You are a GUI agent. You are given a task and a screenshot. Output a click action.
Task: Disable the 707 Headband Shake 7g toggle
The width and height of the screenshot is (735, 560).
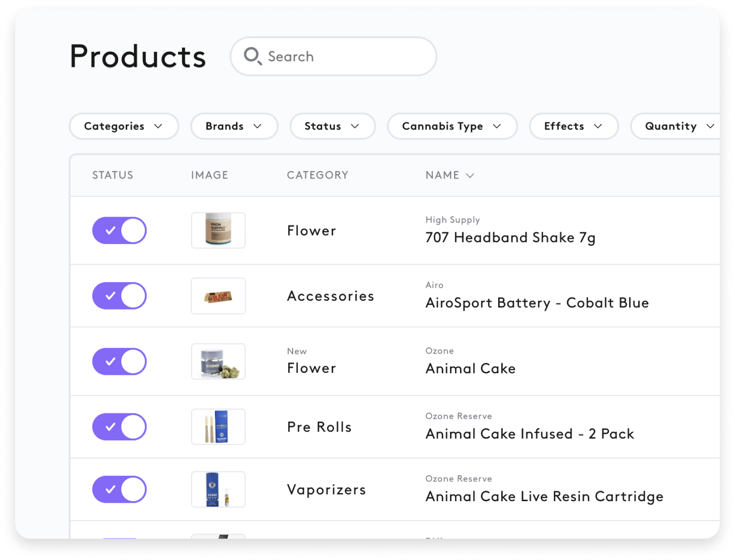[119, 230]
